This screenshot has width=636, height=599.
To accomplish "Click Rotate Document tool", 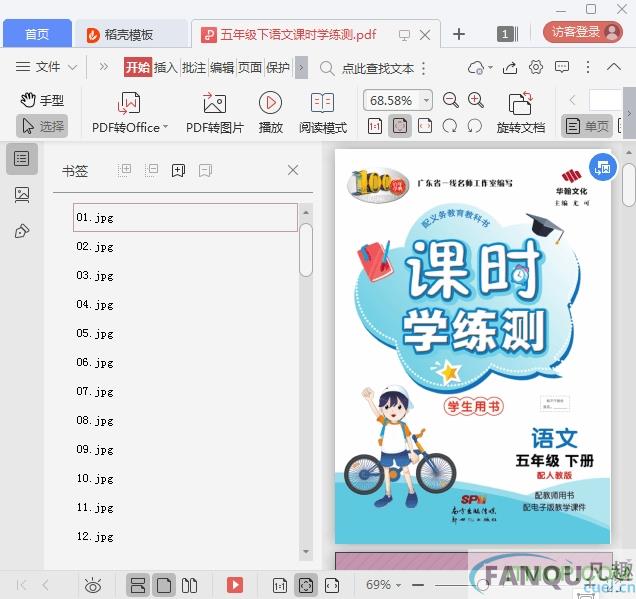I will click(x=521, y=112).
